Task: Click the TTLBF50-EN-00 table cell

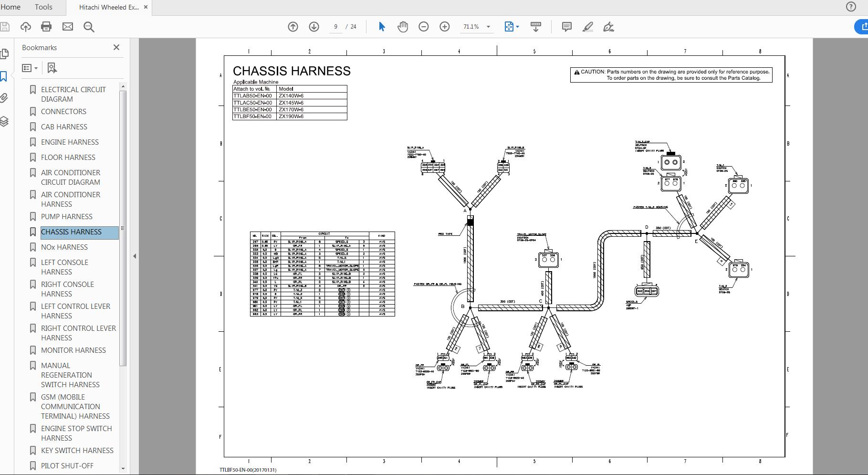Action: [x=254, y=116]
